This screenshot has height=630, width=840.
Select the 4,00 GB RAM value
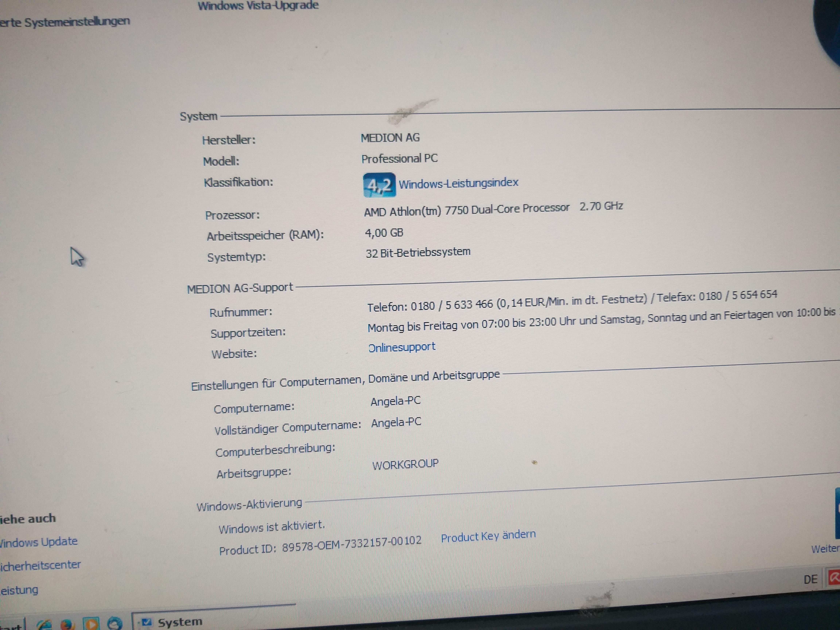point(384,232)
